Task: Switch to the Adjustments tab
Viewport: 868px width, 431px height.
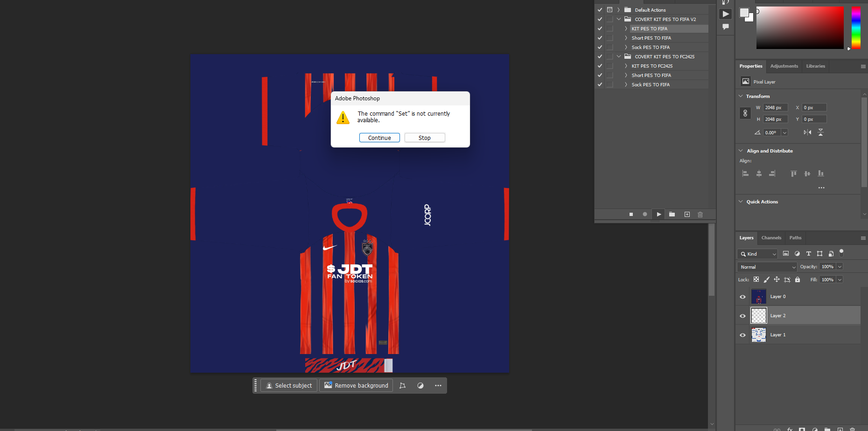Action: click(784, 66)
